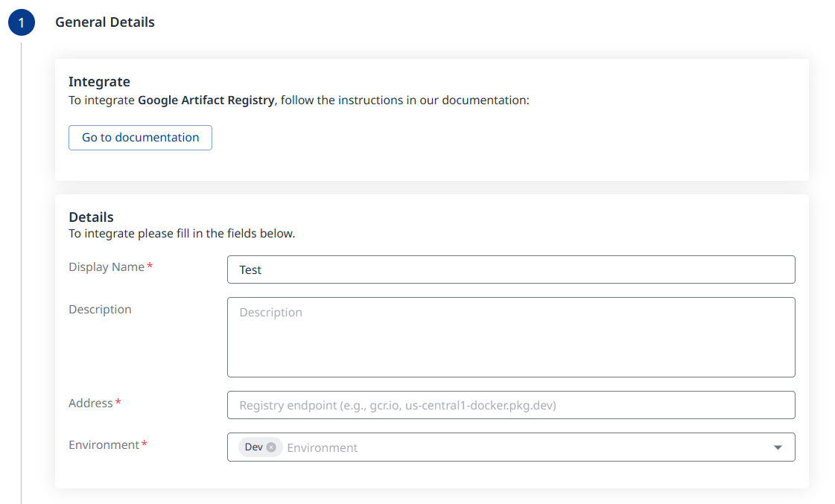Click the Description field label
The height and width of the screenshot is (504, 835).
pyautogui.click(x=100, y=310)
